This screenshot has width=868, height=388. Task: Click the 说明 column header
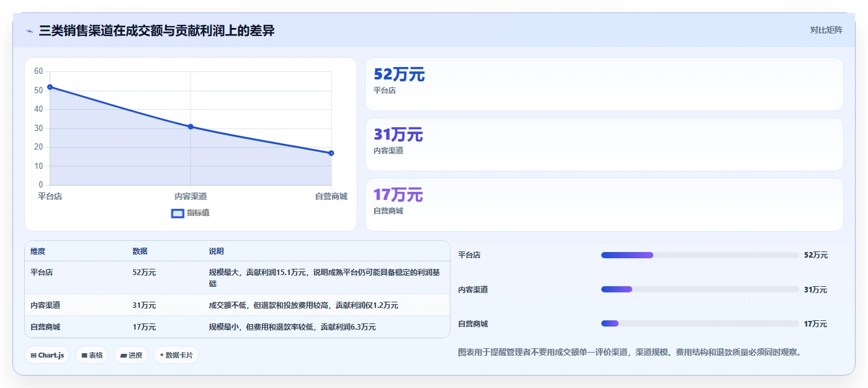click(217, 251)
